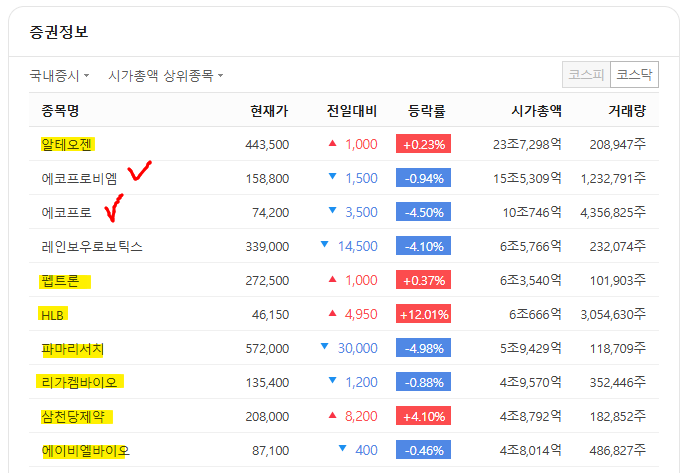Expand the 시가총액 상위종목 dropdown
684x473 pixels.
pyautogui.click(x=165, y=75)
